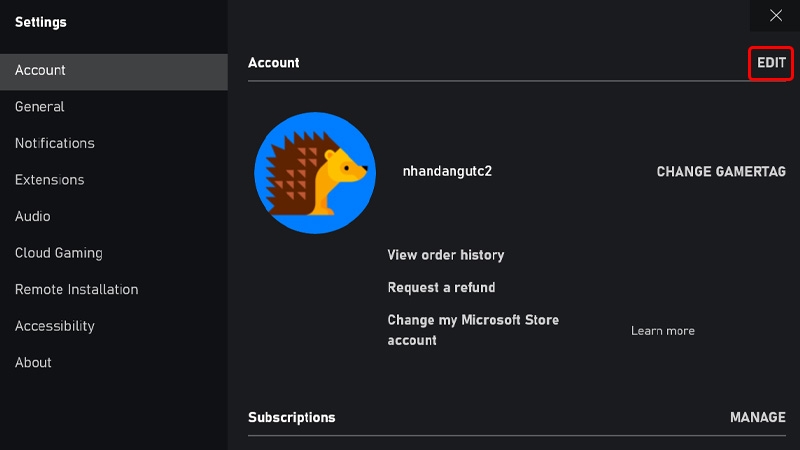
Task: Open the View order history link
Action: 445,255
